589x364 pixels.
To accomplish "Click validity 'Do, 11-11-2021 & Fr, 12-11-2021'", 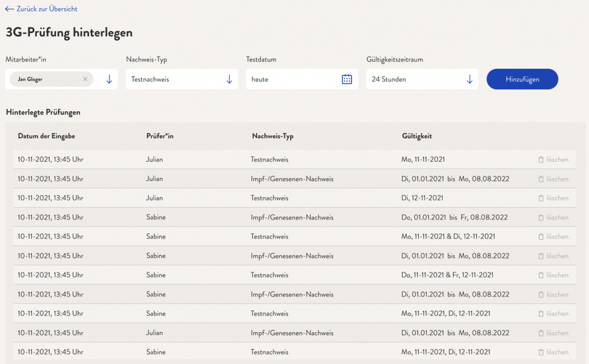I will click(x=447, y=275).
